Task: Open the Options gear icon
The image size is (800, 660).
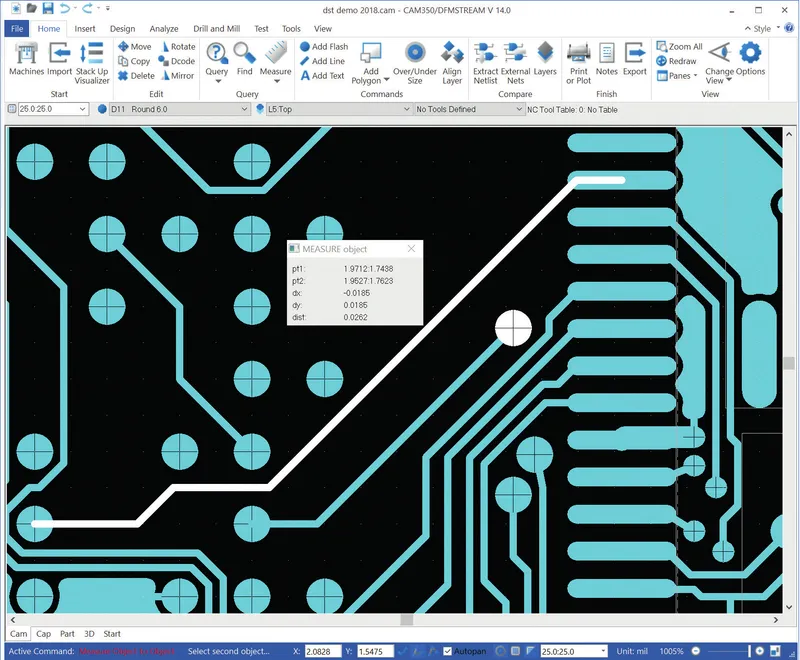Action: 751,59
